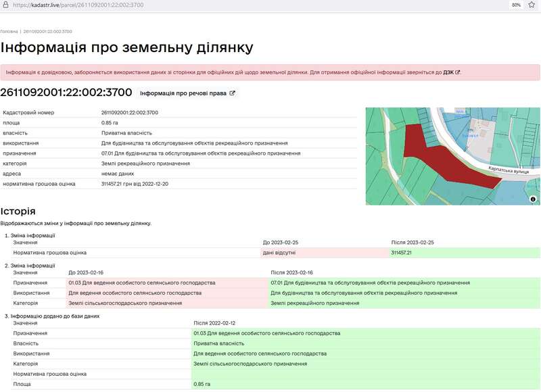541x392 pixels.
Task: Click the large parcel number heading
Action: point(66,93)
